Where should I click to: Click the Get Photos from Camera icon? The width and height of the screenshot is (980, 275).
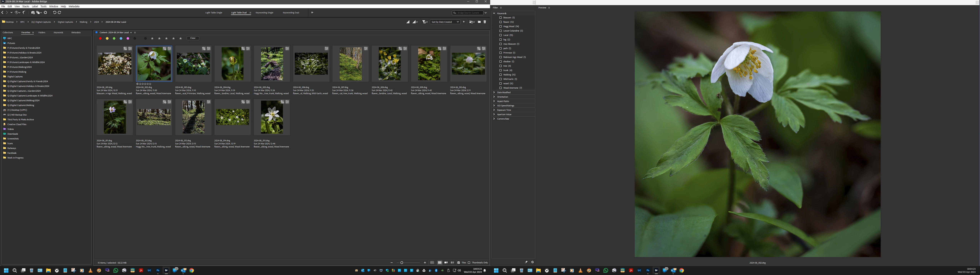[x=33, y=13]
